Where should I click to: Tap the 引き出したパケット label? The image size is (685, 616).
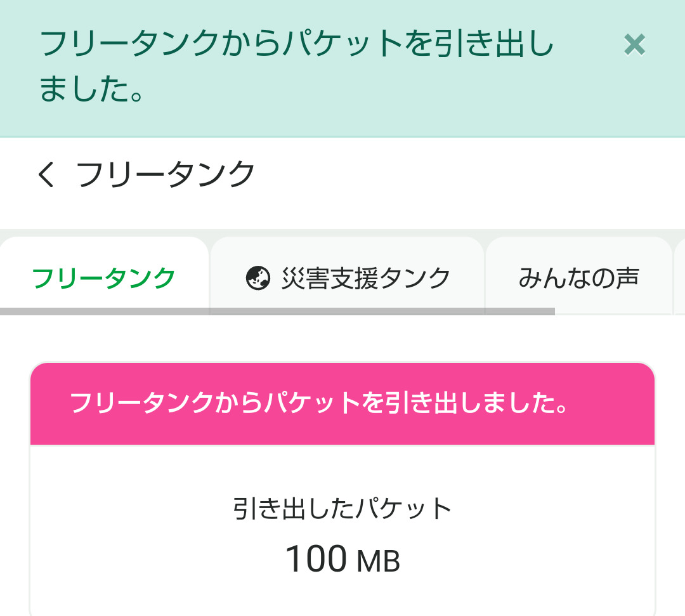pos(342,509)
